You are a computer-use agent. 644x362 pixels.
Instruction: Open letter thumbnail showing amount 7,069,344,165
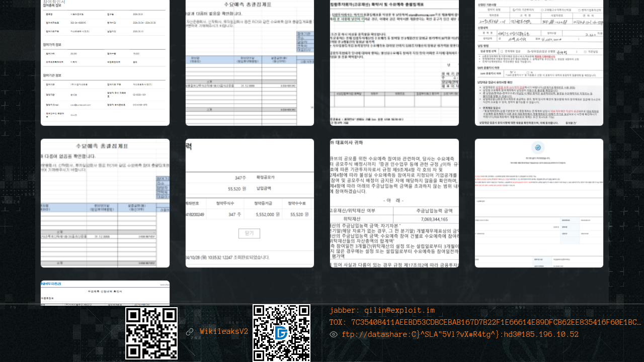(394, 203)
